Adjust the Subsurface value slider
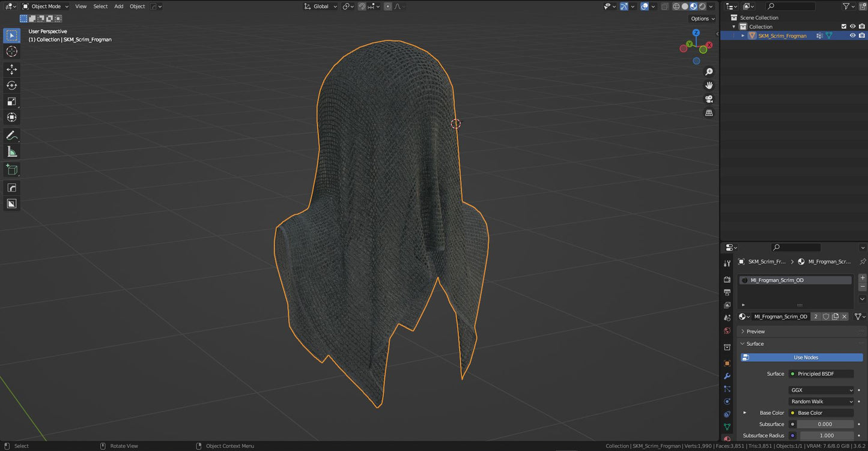Image resolution: width=868 pixels, height=451 pixels. click(x=825, y=424)
